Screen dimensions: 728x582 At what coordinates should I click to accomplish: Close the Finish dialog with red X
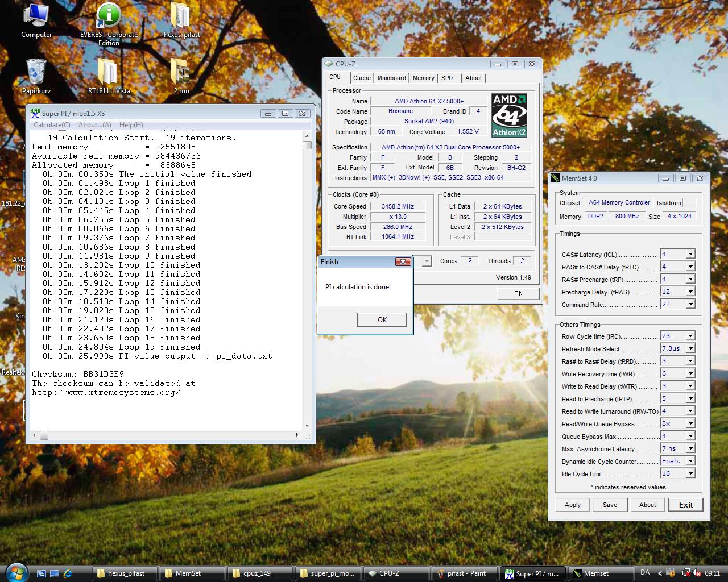pyautogui.click(x=403, y=261)
